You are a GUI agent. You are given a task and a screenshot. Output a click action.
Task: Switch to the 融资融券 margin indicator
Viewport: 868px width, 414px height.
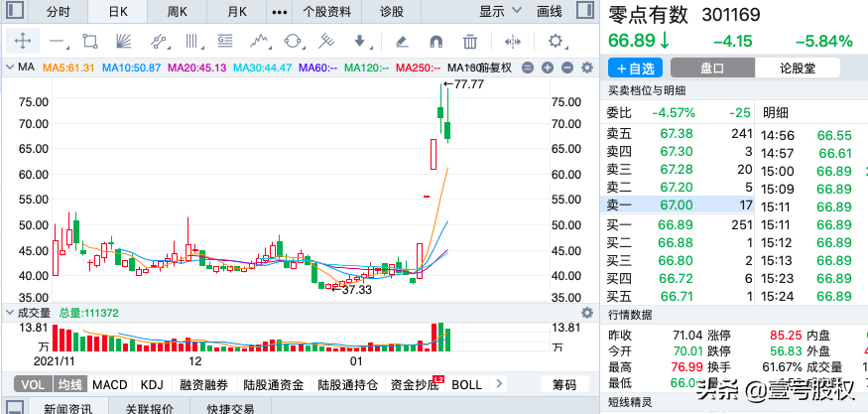coord(204,384)
